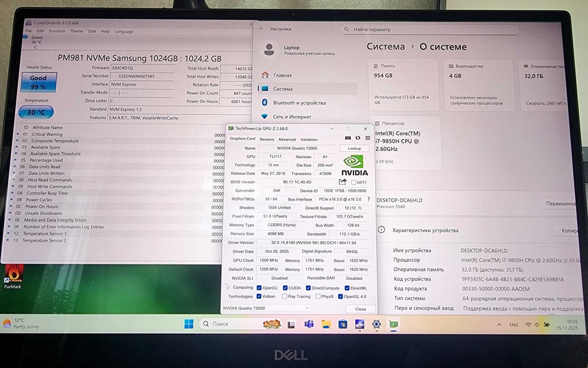Screen dimensions: 588x368
Task: Open Task View from the taskbar
Action: point(292,324)
